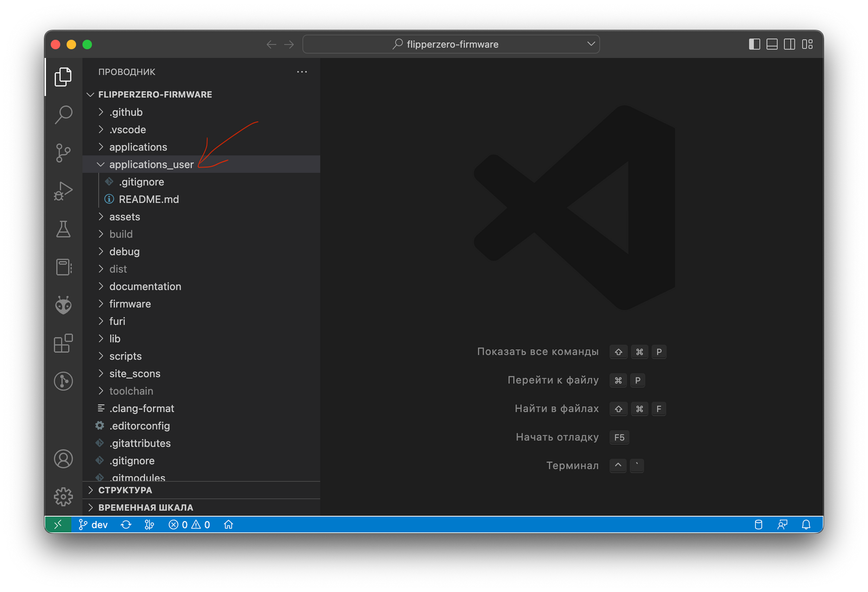The height and width of the screenshot is (592, 868).
Task: Expand the toolchain folder
Action: click(x=201, y=391)
